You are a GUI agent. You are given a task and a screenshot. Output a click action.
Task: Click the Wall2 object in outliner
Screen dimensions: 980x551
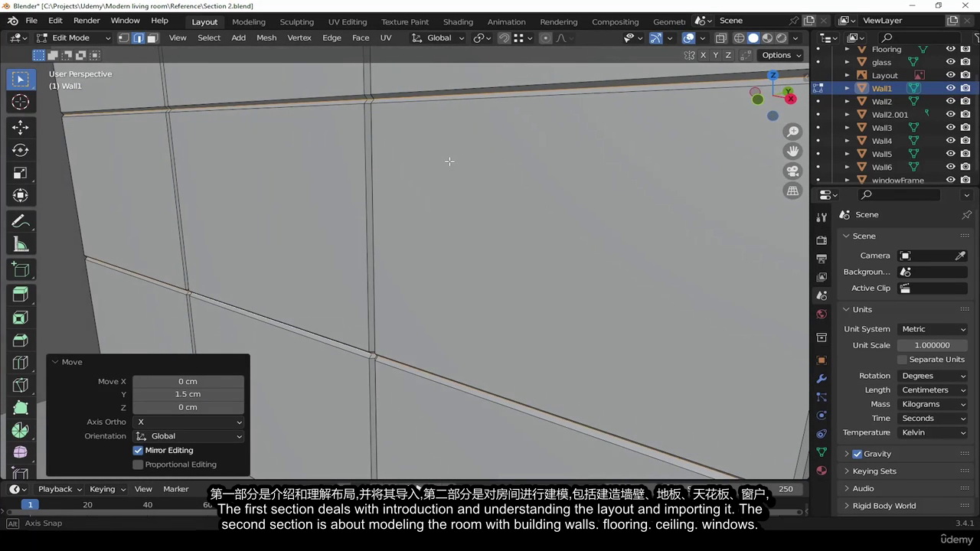tap(882, 101)
